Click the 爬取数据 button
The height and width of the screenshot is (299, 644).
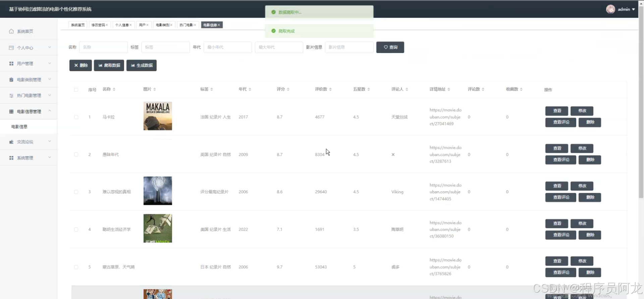pyautogui.click(x=109, y=65)
